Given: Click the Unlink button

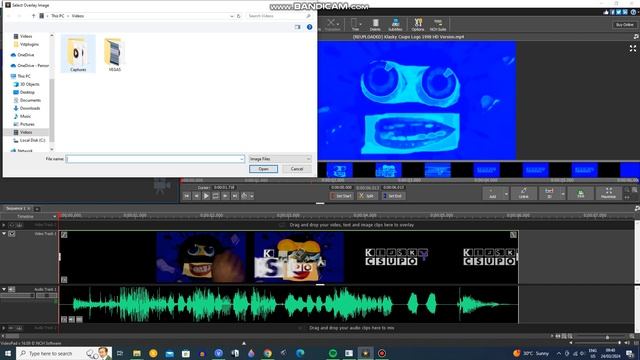Looking at the screenshot, I should pyautogui.click(x=524, y=193).
